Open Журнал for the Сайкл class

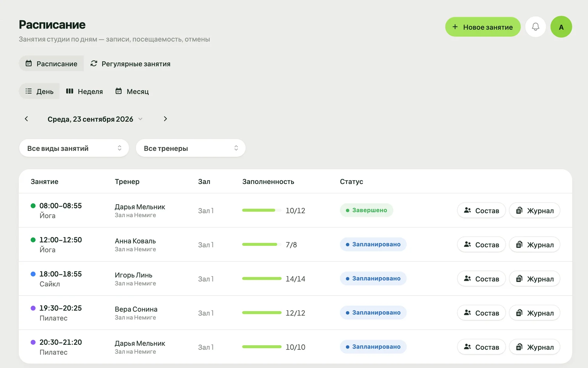click(535, 279)
